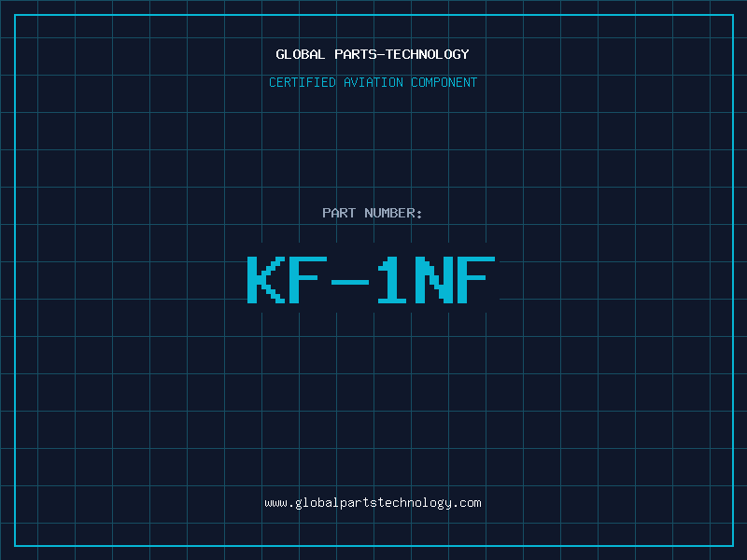The width and height of the screenshot is (747, 560).
Task: Click the word COMPONENT in subtitle
Action: 444,82
